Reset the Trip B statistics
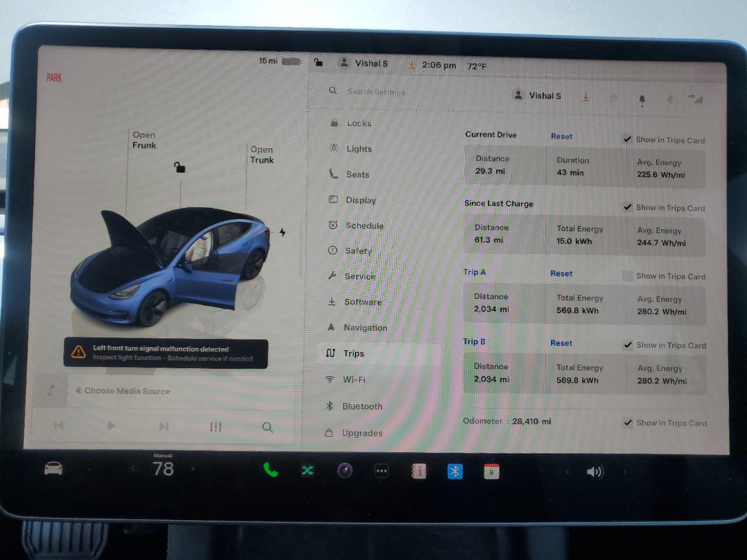Screen dimensions: 747x560 [561, 343]
